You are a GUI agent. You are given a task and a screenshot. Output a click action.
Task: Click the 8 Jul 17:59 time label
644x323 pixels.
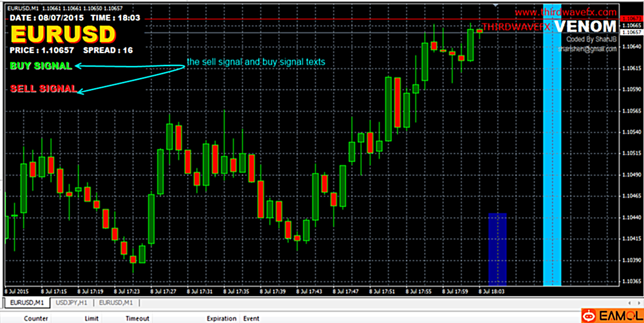click(455, 292)
